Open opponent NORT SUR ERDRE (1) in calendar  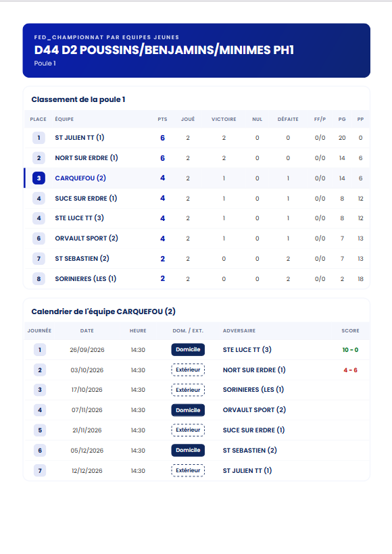coord(254,370)
